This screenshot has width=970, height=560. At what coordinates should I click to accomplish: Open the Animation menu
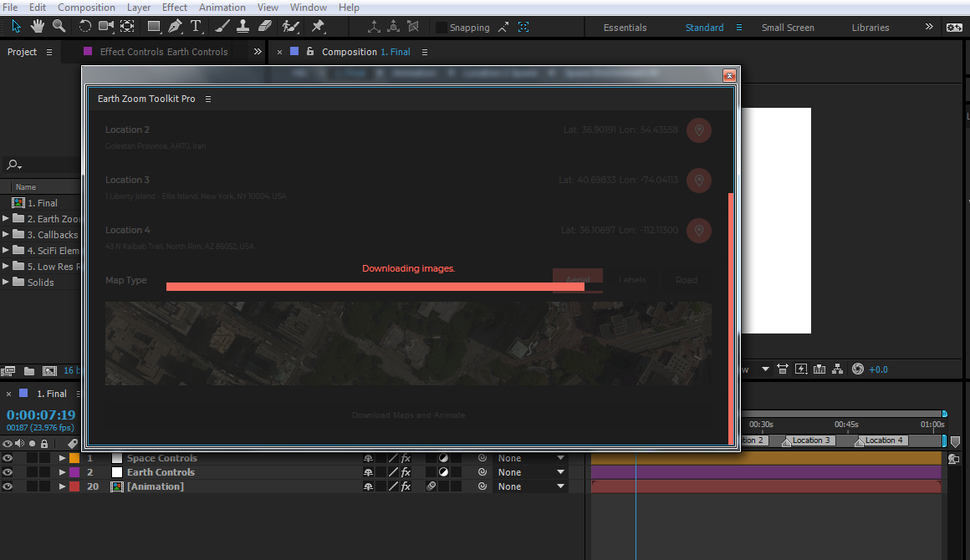pos(222,8)
